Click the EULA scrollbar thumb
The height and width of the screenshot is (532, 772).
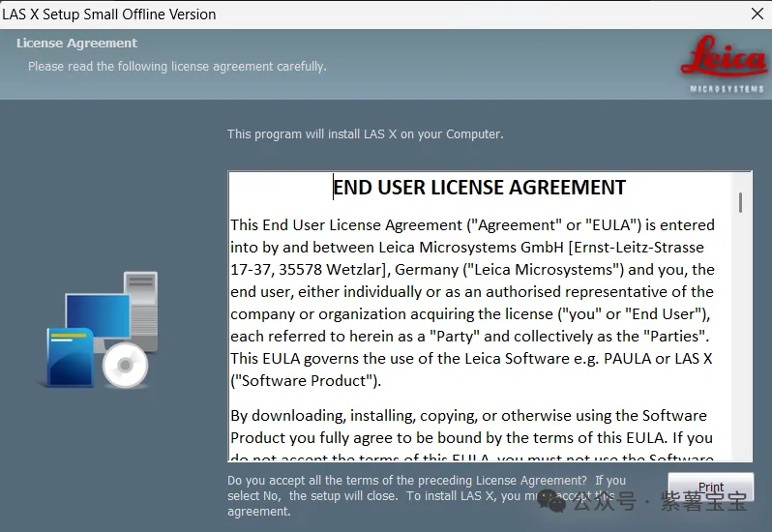coord(740,201)
